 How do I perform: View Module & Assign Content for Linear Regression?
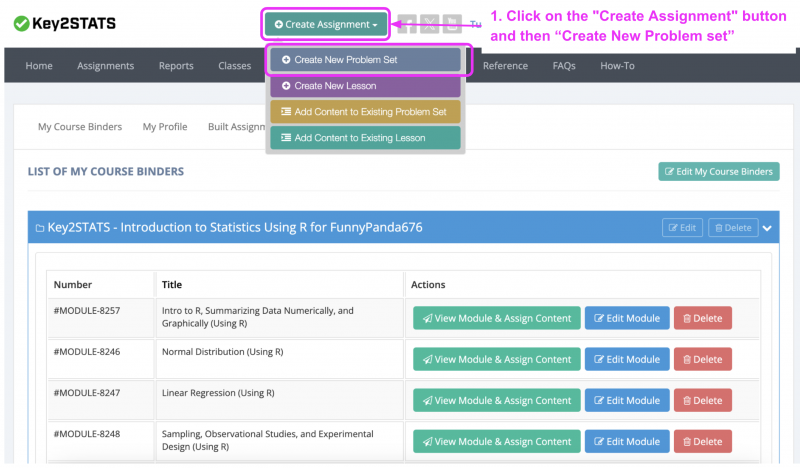tap(496, 401)
